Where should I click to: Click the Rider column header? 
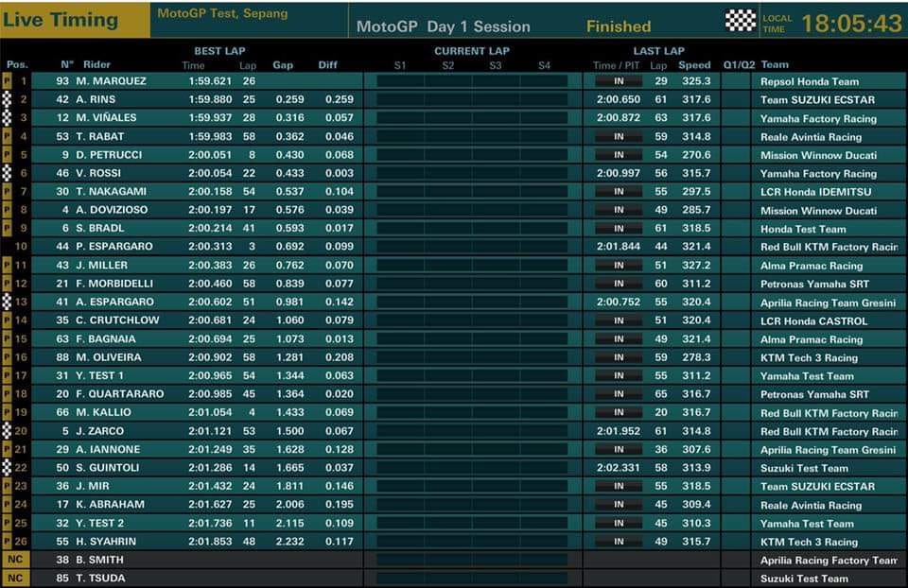[96, 65]
